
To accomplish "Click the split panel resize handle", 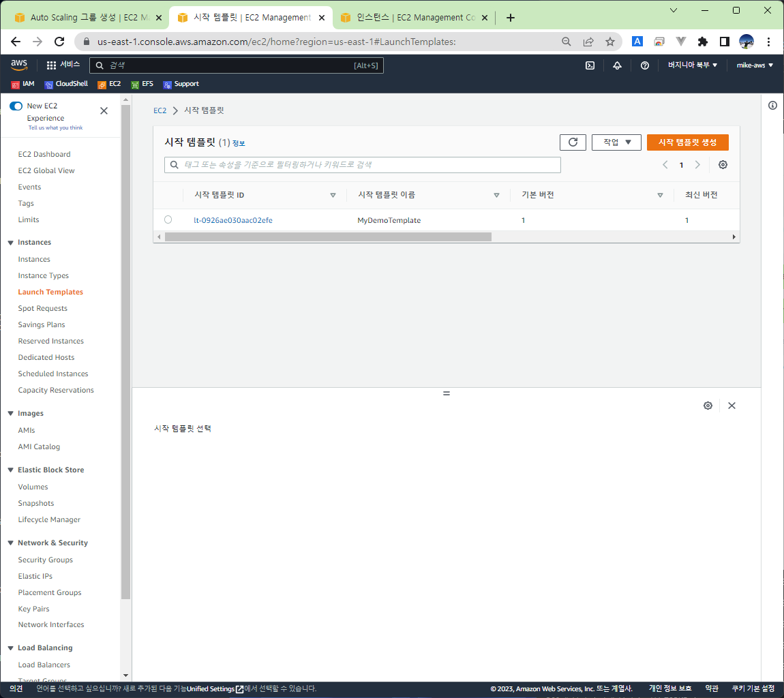I will (447, 393).
